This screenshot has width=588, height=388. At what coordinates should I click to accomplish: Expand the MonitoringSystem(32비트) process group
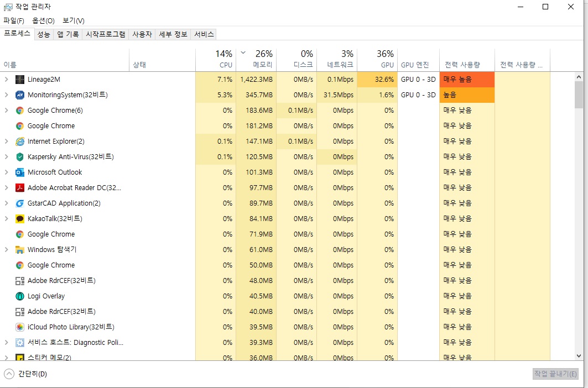(x=7, y=95)
